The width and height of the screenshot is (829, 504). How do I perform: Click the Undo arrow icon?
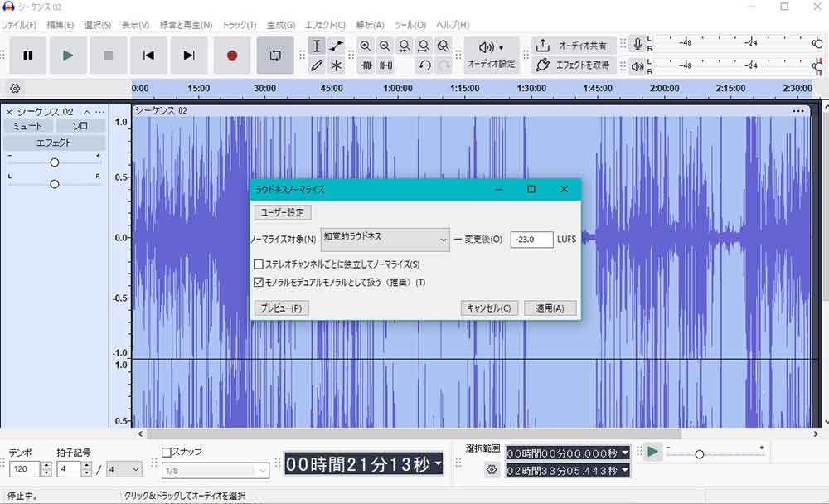point(424,65)
